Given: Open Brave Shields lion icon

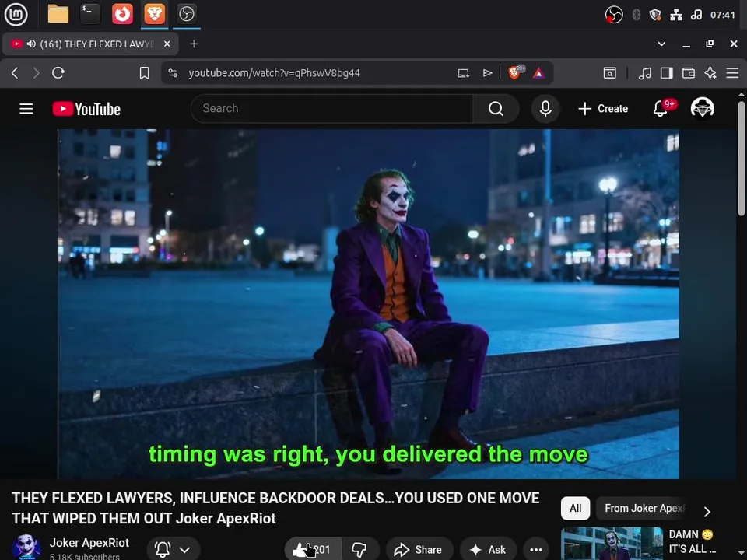Looking at the screenshot, I should point(515,72).
